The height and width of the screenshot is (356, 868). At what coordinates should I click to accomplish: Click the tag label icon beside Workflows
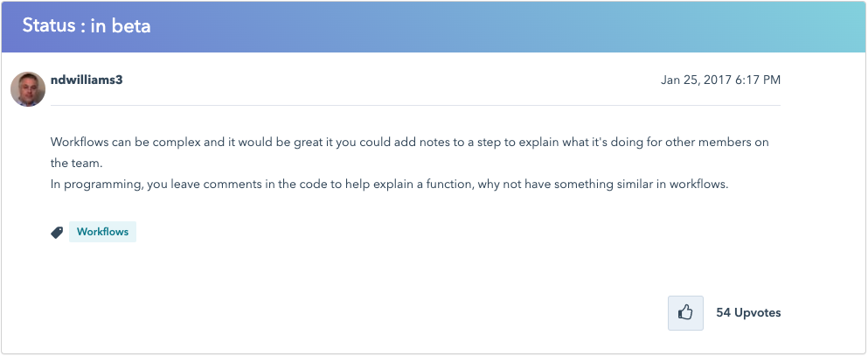click(57, 233)
